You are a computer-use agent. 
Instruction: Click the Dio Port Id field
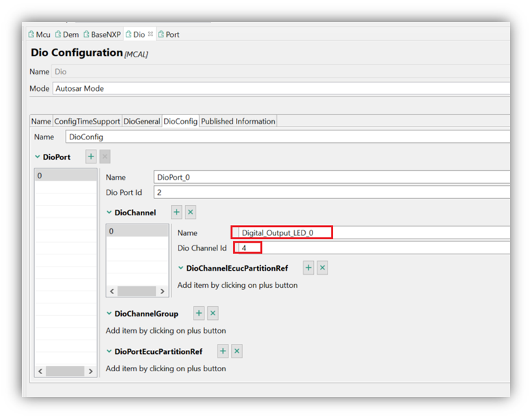332,192
